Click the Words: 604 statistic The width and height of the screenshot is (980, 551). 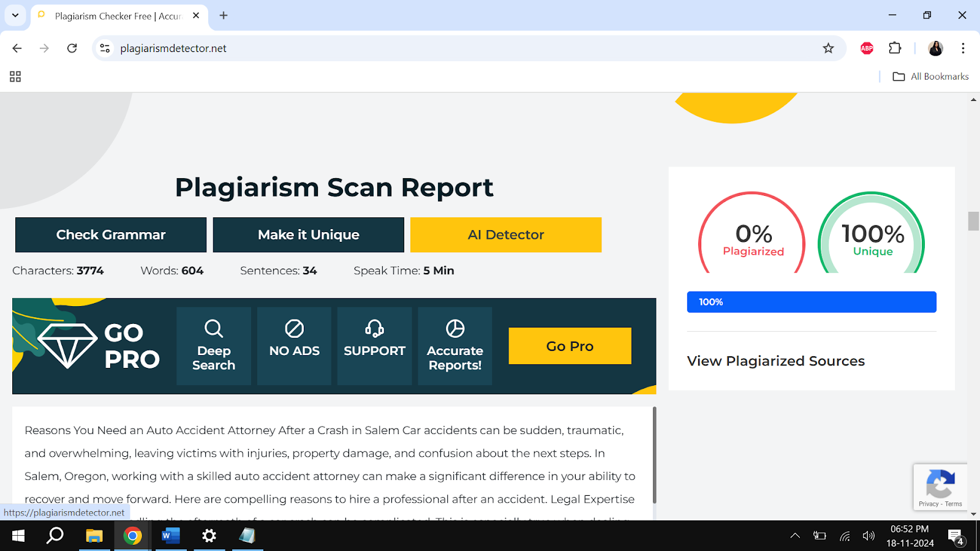172,271
